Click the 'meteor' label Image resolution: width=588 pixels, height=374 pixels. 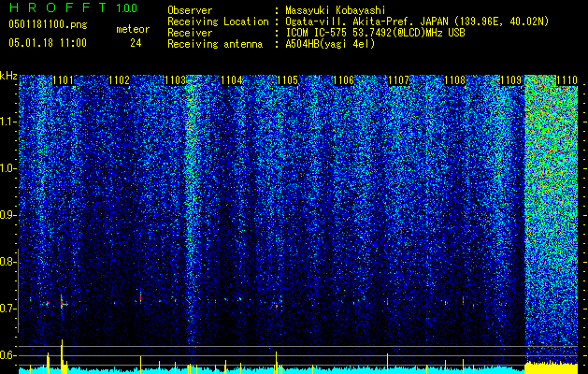pyautogui.click(x=133, y=29)
